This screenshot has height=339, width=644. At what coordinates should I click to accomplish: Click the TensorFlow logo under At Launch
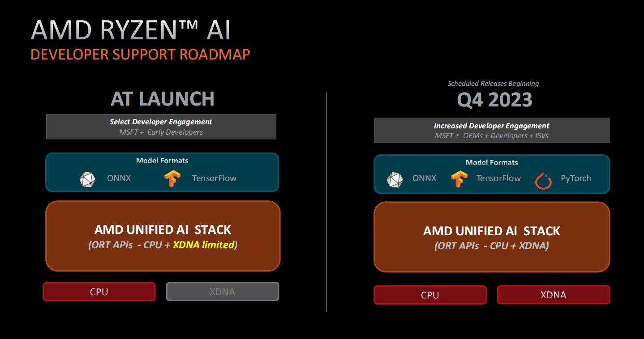(x=172, y=179)
